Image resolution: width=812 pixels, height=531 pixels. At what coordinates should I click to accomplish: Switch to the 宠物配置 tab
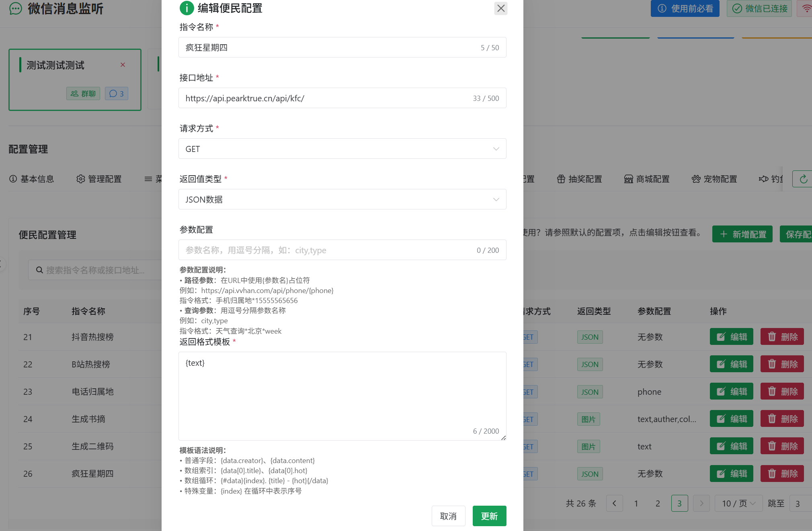714,179
